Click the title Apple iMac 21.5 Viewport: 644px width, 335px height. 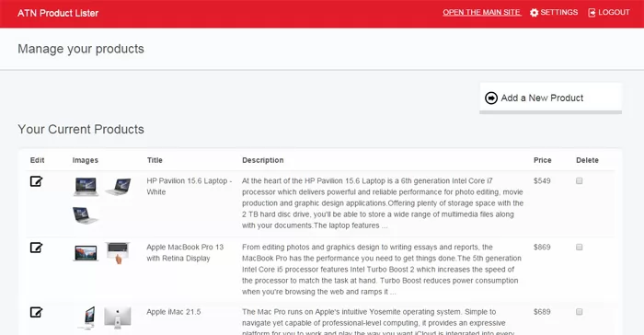pos(174,312)
